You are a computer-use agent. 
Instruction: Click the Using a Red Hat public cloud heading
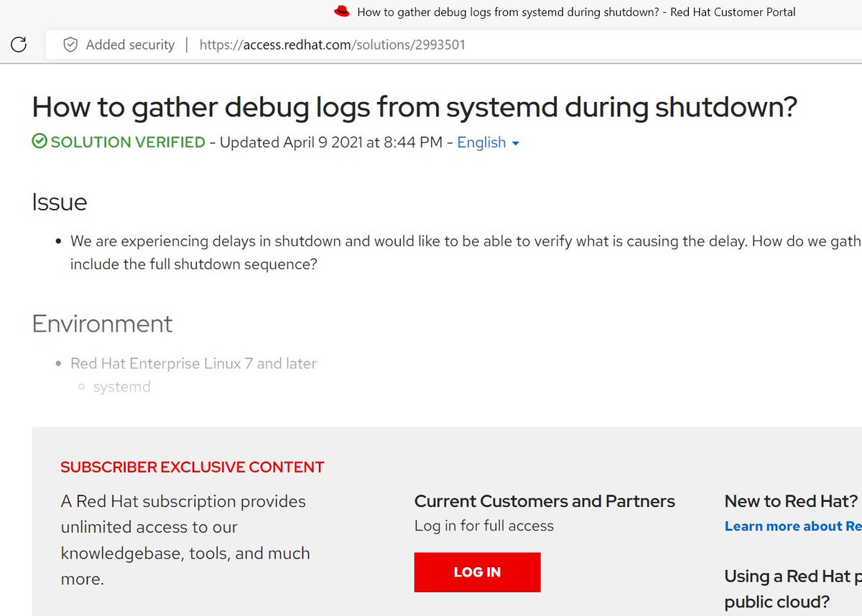[793, 589]
